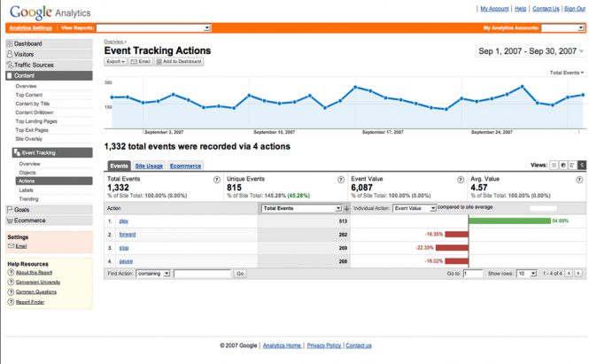This screenshot has height=364, width=589.
Task: Open Event Tracking Trending in sidebar
Action: [x=29, y=198]
